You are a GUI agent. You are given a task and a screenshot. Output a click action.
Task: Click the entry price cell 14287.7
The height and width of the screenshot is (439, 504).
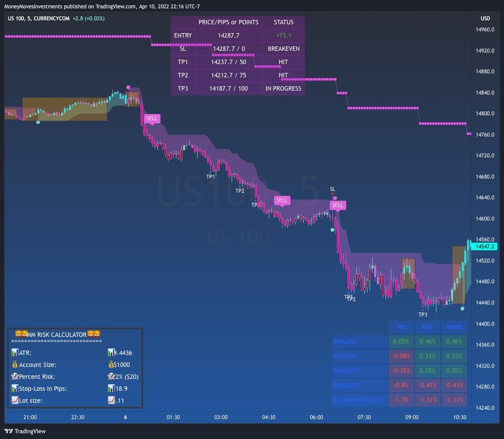coord(229,35)
